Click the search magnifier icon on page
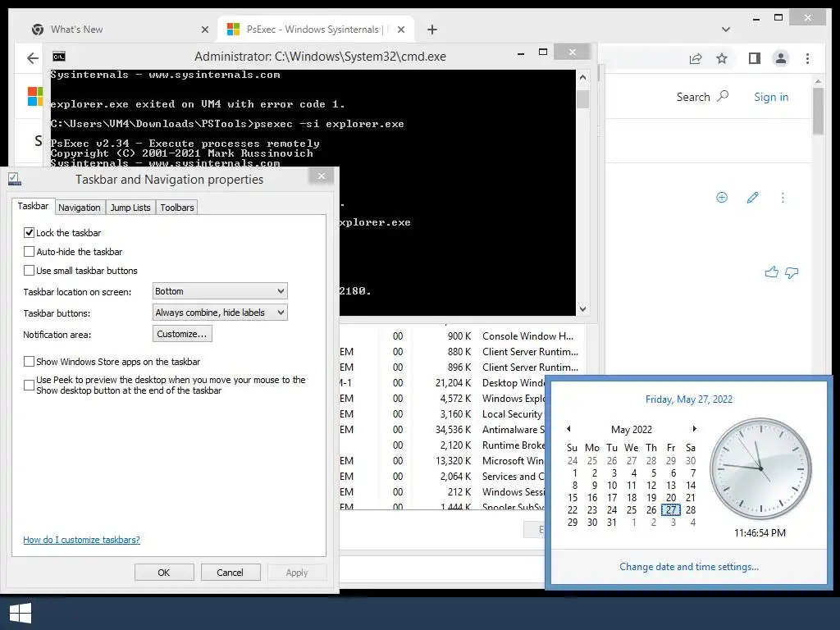 [723, 97]
